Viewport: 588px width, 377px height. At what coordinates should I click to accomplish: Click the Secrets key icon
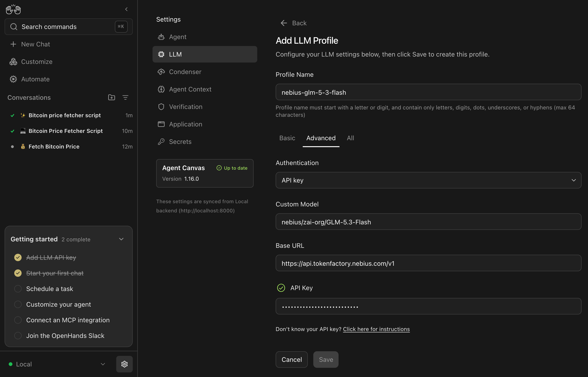pos(161,142)
